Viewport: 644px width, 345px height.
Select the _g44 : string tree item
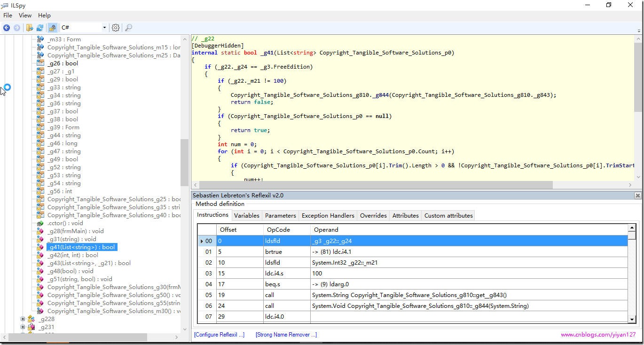pyautogui.click(x=63, y=135)
